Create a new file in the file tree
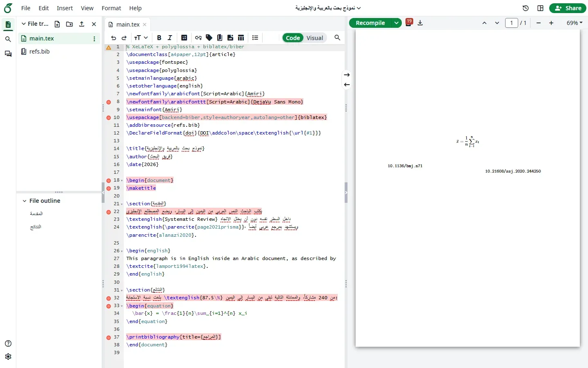Viewport: 588px width, 368px height. coord(57,24)
